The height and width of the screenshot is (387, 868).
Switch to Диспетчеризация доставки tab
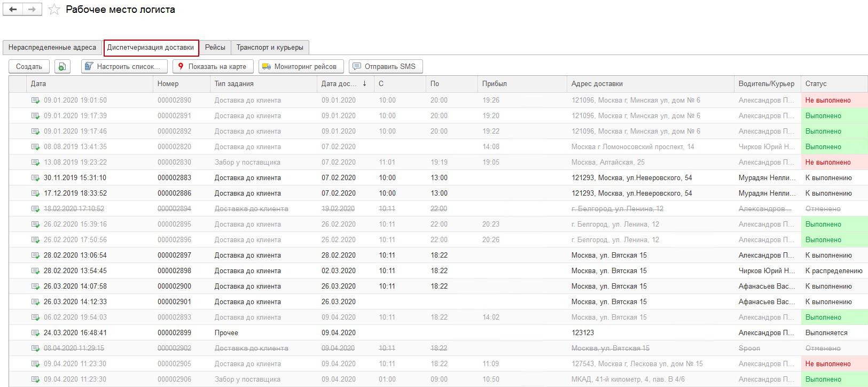click(151, 48)
